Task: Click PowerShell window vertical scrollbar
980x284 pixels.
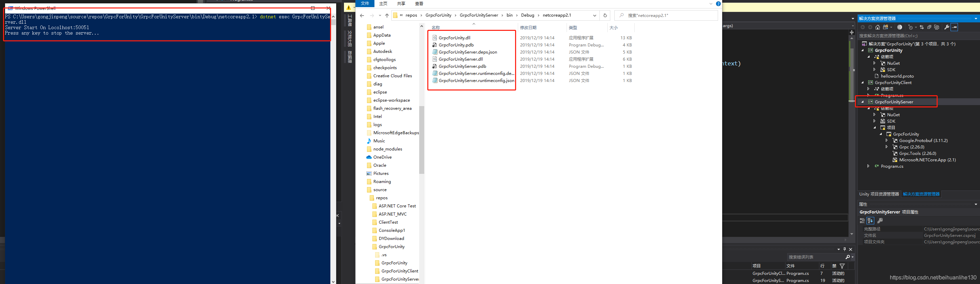Action: click(x=333, y=22)
